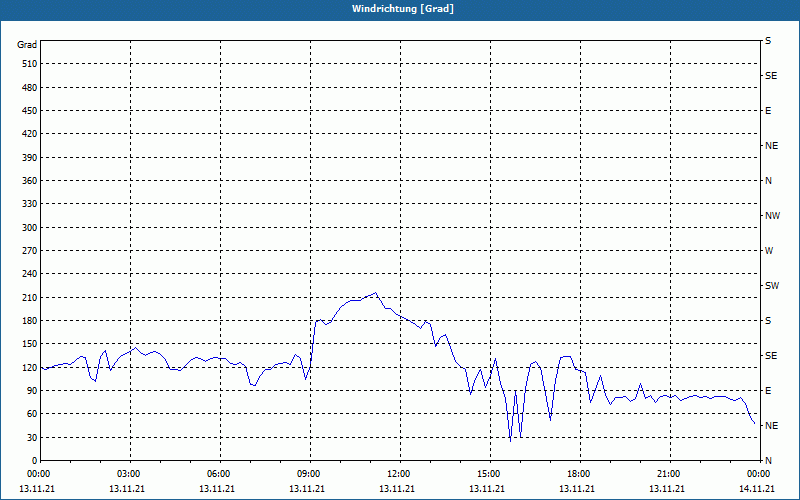Viewport: 800px width, 500px height.
Task: Click the SE compass label at the 480 gridline
Action: [771, 76]
